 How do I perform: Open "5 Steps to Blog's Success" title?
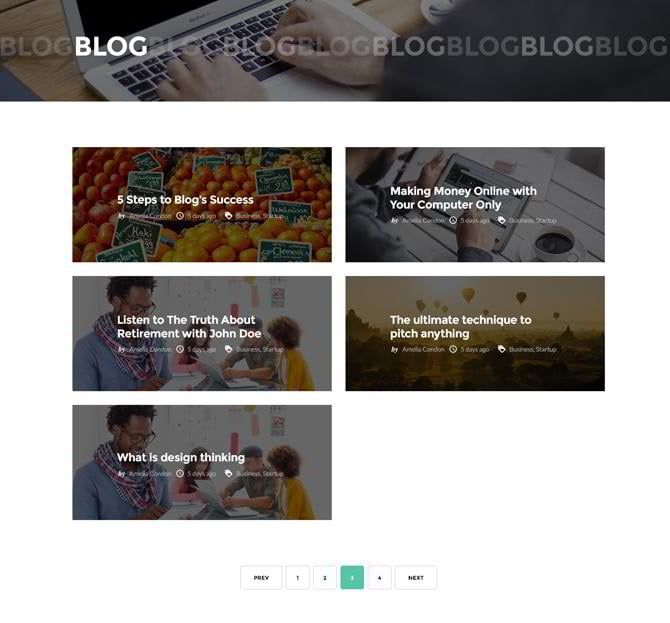coord(185,200)
